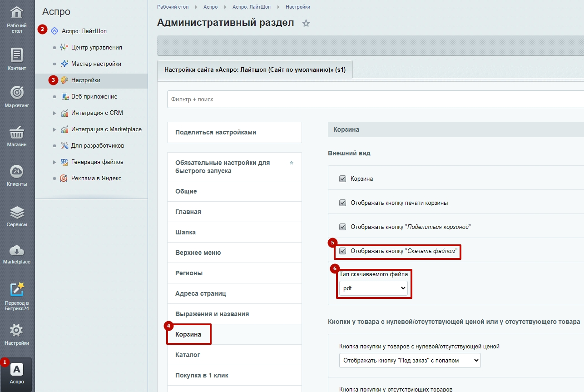
Task: Select Центр управления in the tree
Action: (96, 47)
